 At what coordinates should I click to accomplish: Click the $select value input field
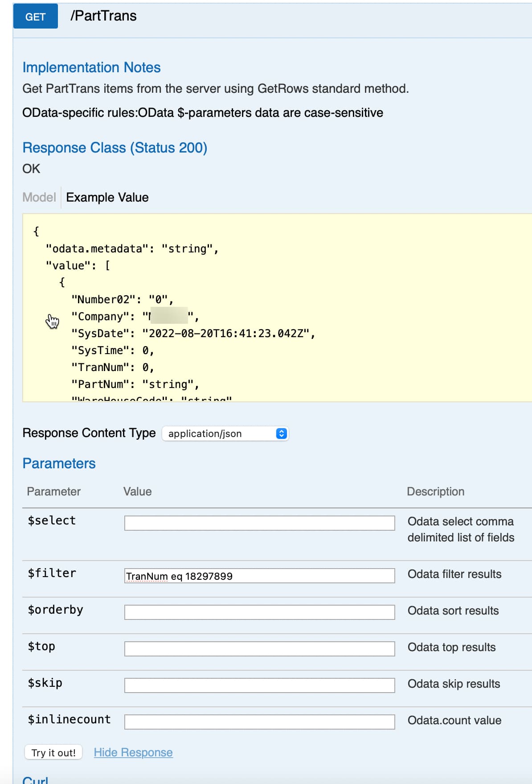coord(259,523)
